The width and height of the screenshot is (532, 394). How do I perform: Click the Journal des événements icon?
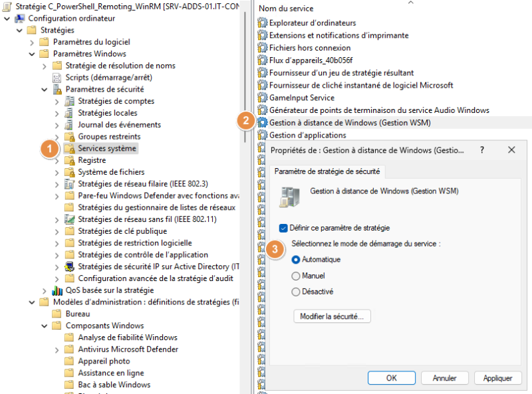coord(70,125)
